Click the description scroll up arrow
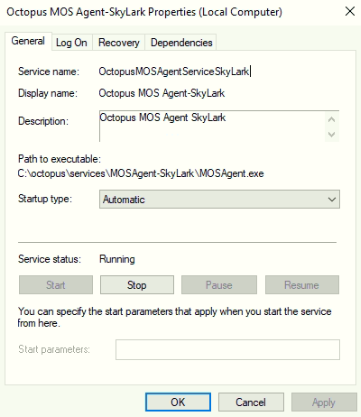The image size is (361, 417). click(x=331, y=119)
